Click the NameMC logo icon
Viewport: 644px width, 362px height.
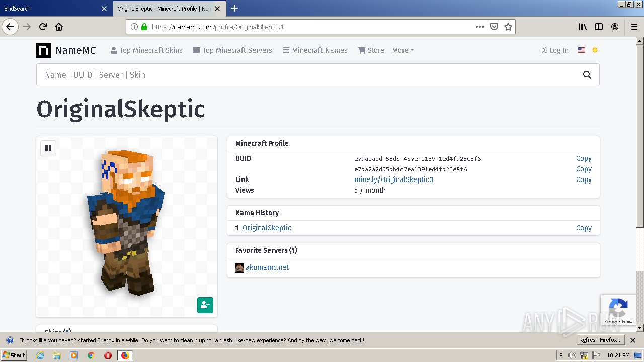pos(44,50)
